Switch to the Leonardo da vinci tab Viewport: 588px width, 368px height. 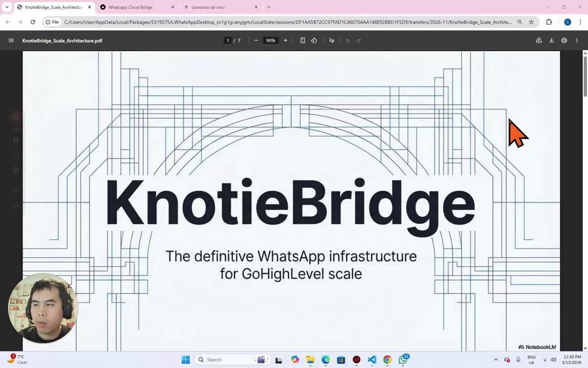point(208,7)
